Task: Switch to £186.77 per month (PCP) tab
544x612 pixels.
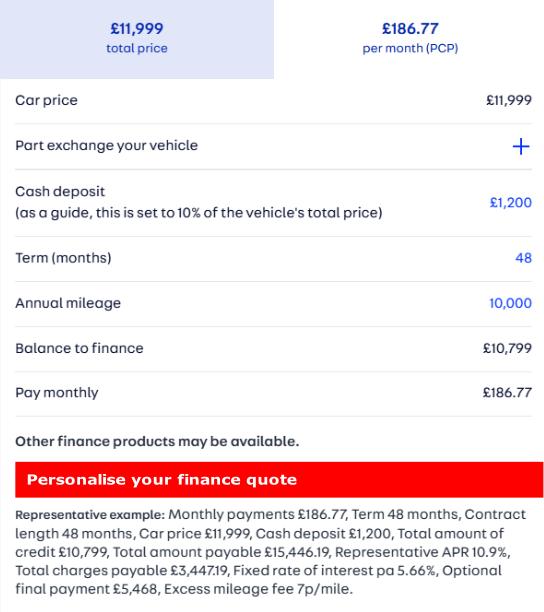Action: pyautogui.click(x=410, y=39)
